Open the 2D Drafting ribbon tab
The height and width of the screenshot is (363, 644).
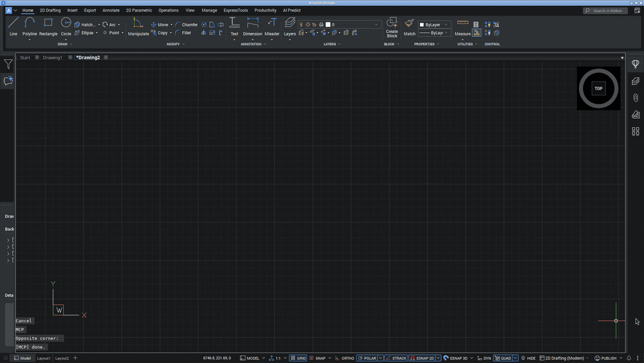tap(50, 10)
